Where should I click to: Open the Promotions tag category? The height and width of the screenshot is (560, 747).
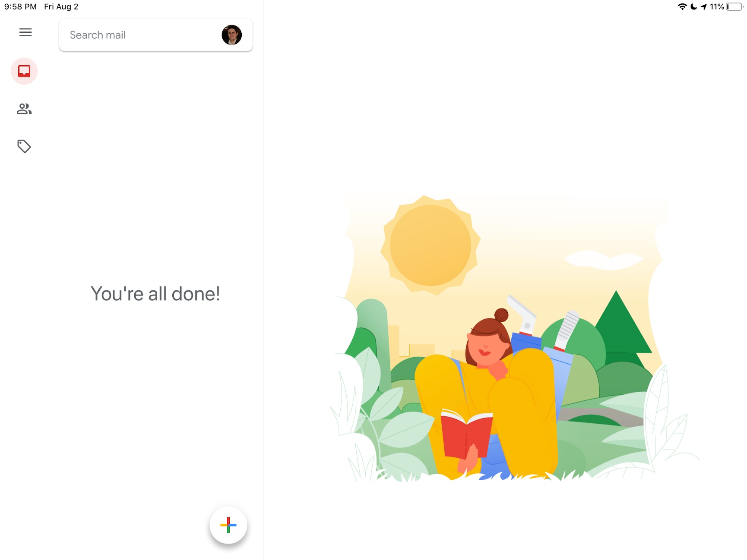click(x=24, y=146)
